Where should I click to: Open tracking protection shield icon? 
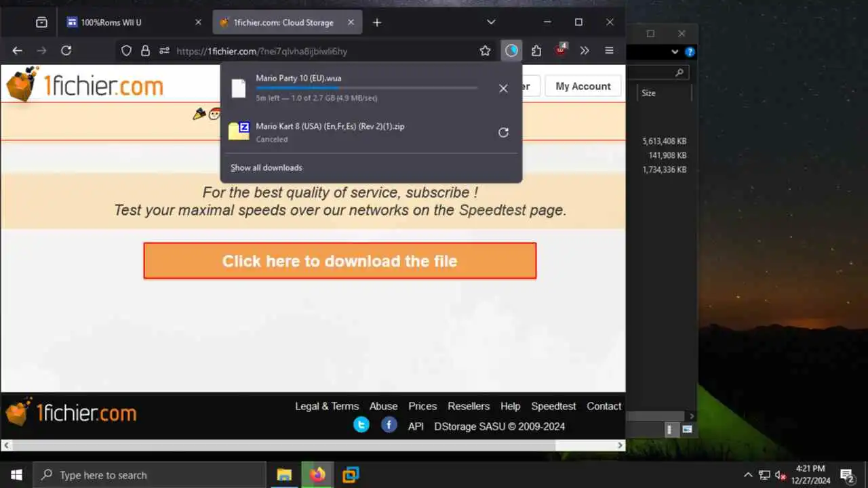pos(125,51)
